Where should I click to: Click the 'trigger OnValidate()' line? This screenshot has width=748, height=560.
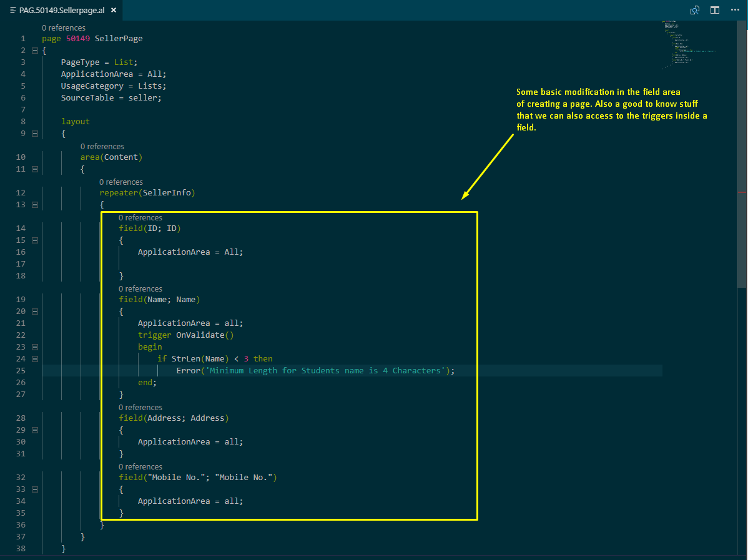(x=186, y=335)
